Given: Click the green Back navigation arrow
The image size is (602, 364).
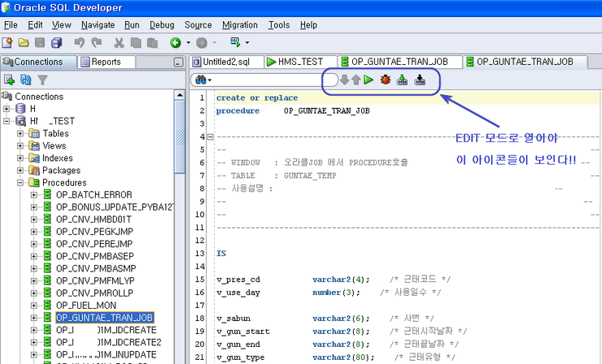Looking at the screenshot, I should pyautogui.click(x=175, y=42).
